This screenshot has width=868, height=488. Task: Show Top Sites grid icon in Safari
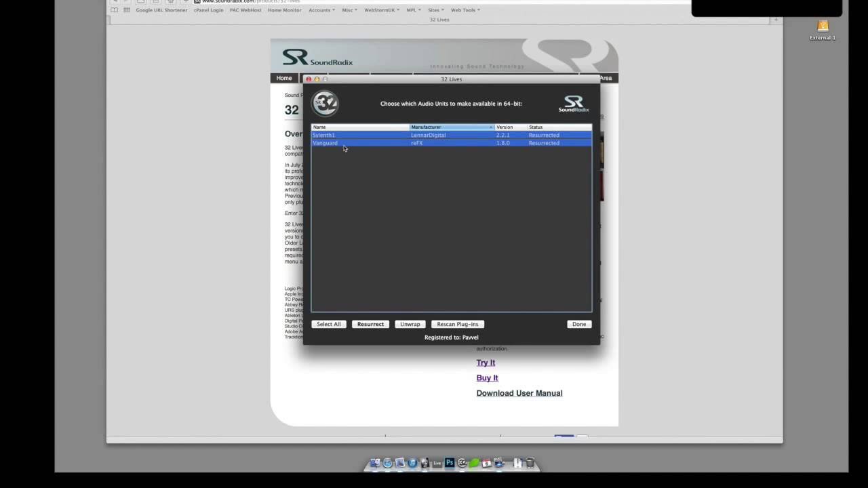click(x=125, y=10)
